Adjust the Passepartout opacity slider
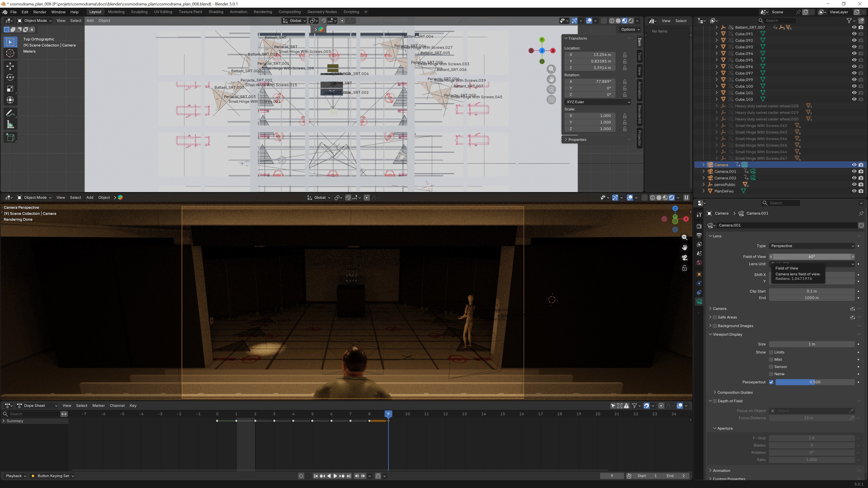Viewport: 868px width, 488px height. pyautogui.click(x=815, y=382)
